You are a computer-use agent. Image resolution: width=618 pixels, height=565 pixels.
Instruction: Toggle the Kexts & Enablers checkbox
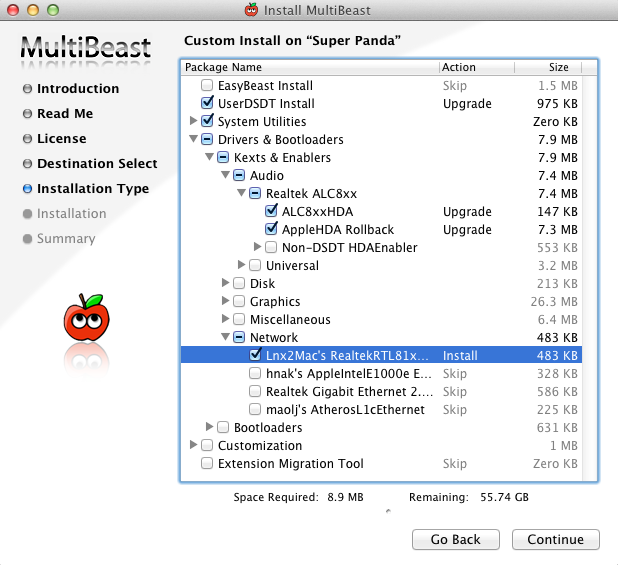(223, 157)
